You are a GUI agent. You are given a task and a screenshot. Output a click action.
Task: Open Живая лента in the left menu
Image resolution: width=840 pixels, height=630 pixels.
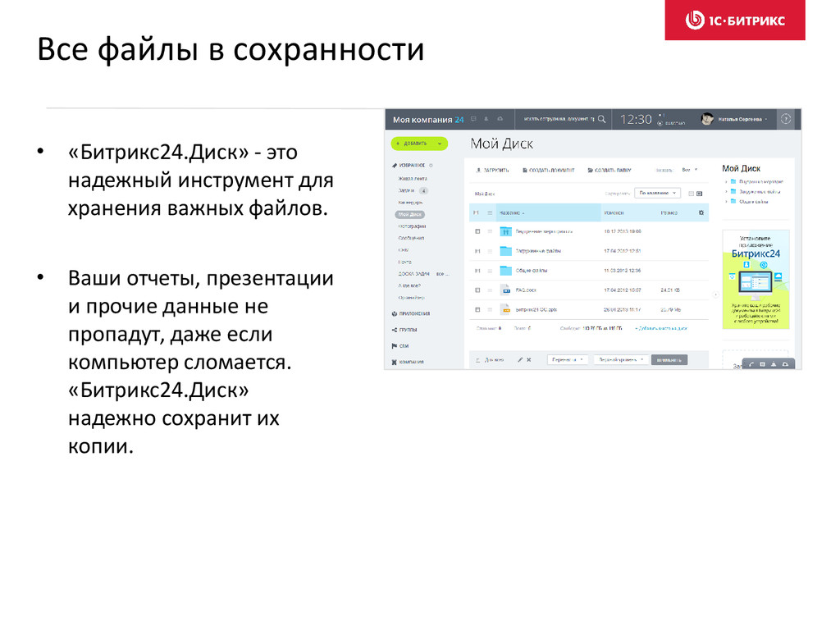(413, 178)
